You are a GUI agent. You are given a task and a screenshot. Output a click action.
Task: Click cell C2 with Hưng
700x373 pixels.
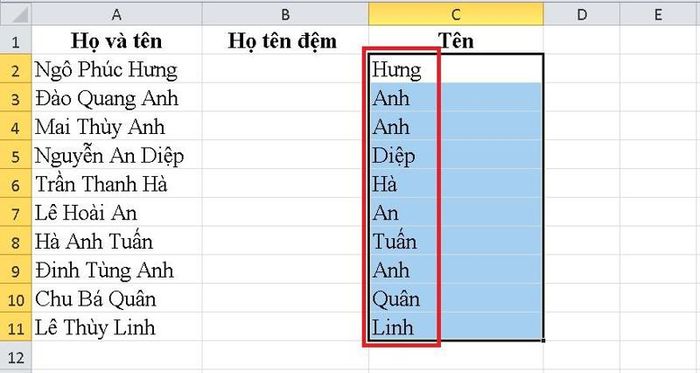click(x=456, y=69)
